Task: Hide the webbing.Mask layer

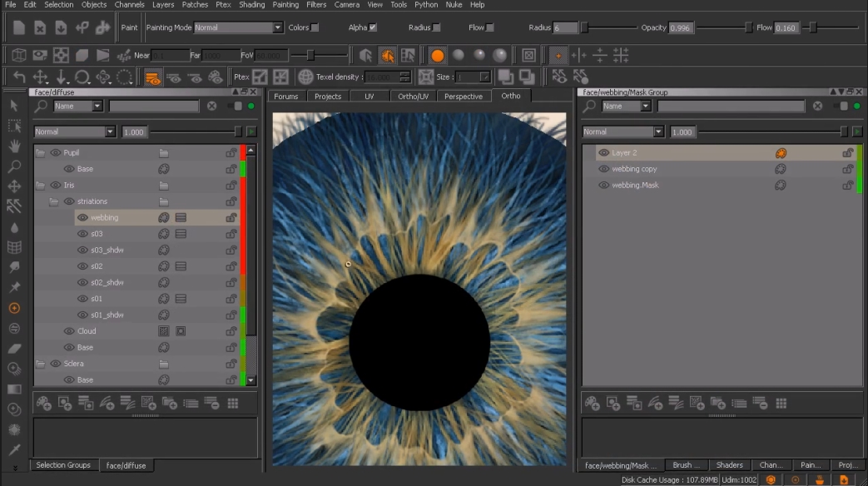Action: pyautogui.click(x=604, y=186)
